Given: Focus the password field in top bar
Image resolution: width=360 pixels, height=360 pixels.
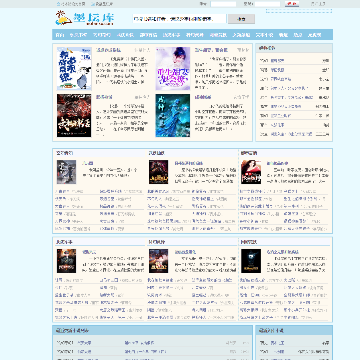Looking at the screenshot, I should tap(267, 4).
